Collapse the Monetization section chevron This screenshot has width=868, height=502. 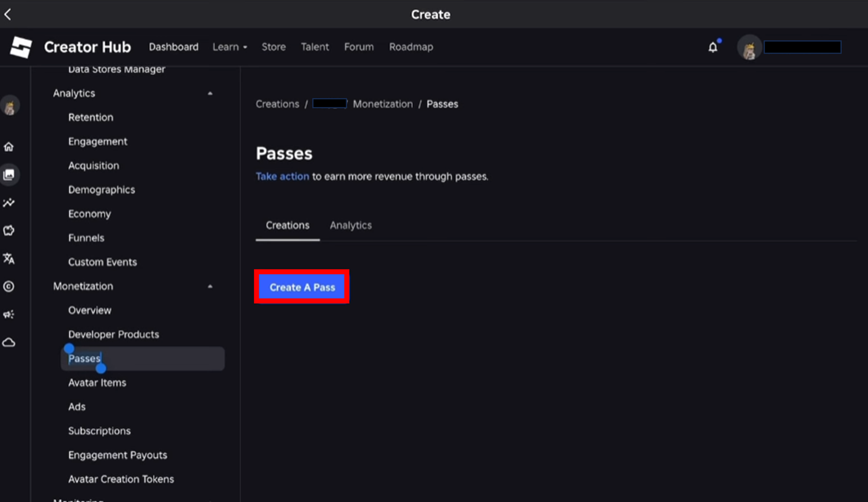(210, 286)
